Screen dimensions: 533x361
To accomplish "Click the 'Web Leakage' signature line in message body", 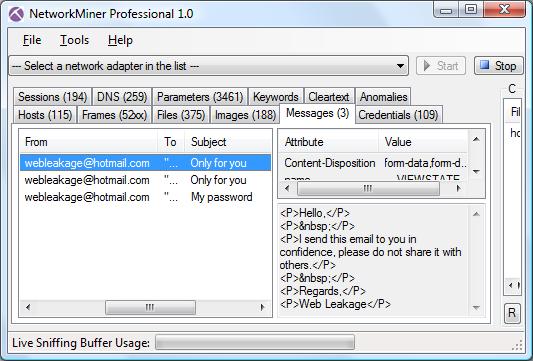I will [336, 304].
